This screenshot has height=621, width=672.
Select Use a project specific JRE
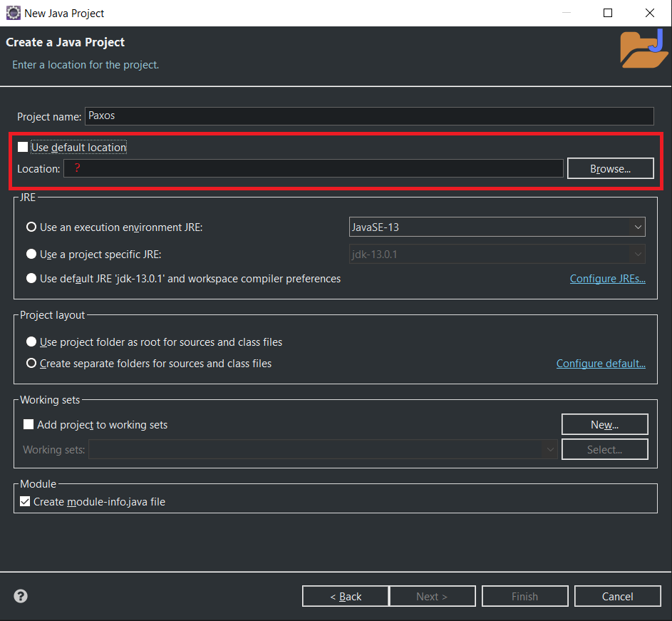[31, 254]
